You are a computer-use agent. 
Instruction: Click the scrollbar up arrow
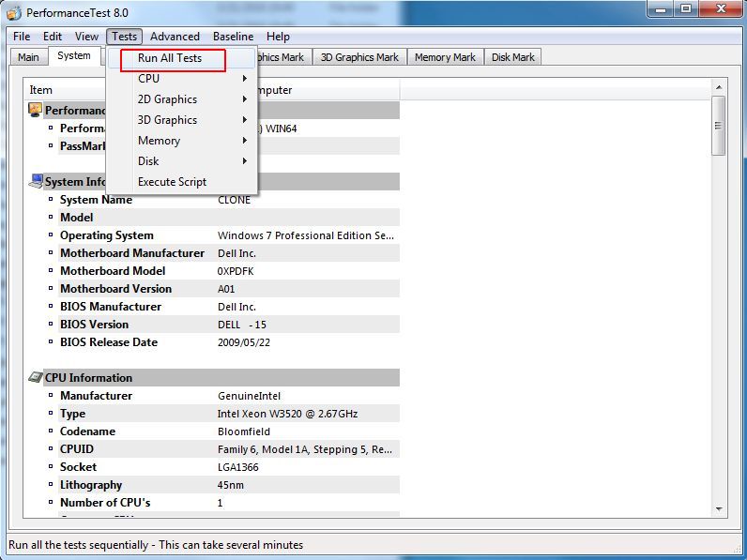coord(719,87)
